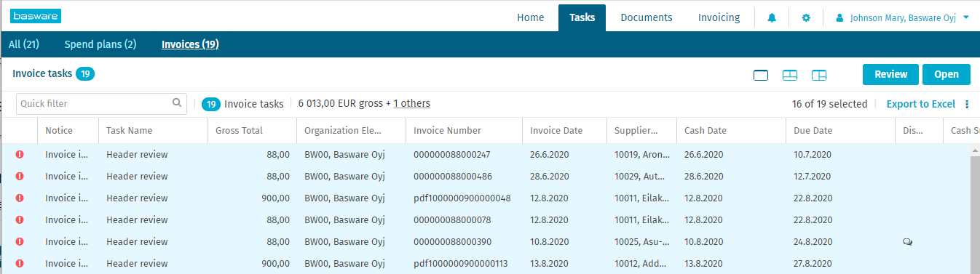Select invoice number 000000088000078

coord(452,219)
